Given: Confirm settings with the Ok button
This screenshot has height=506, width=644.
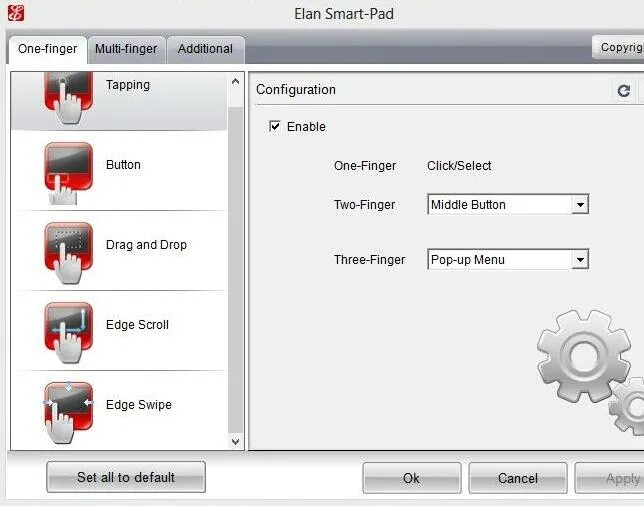Looking at the screenshot, I should [412, 478].
